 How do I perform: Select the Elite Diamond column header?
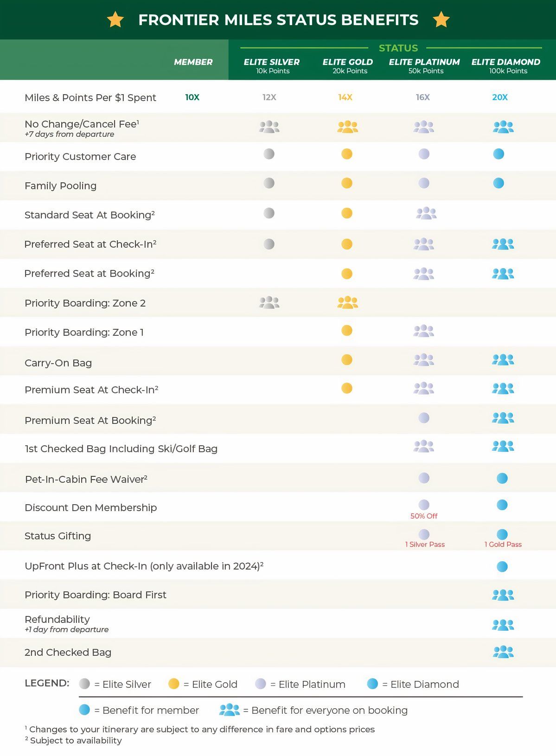(506, 65)
